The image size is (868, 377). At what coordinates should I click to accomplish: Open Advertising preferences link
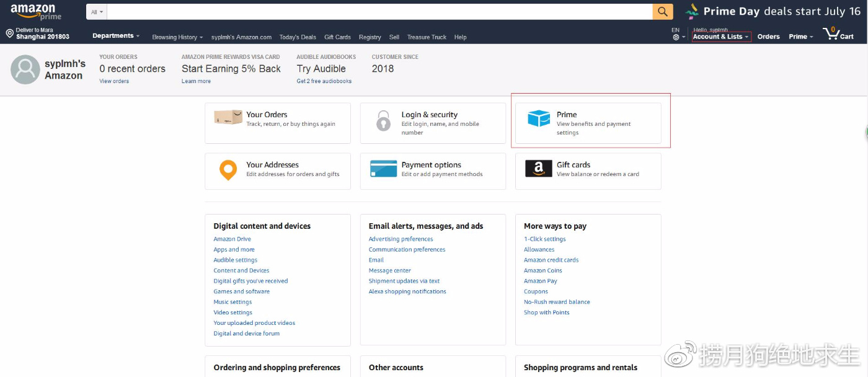click(x=401, y=239)
